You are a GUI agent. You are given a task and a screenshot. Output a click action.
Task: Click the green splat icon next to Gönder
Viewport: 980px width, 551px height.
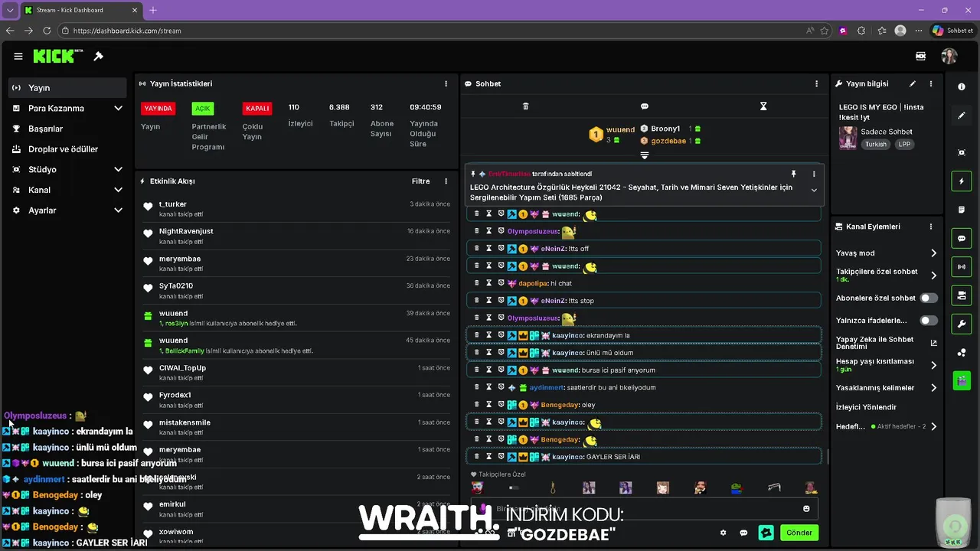pos(766,533)
